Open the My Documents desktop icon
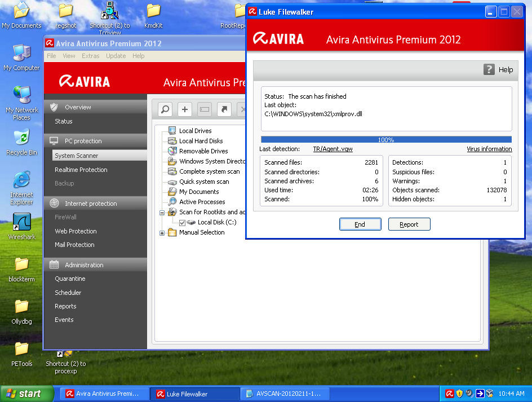Image resolution: width=532 pixels, height=402 pixels. (21, 15)
